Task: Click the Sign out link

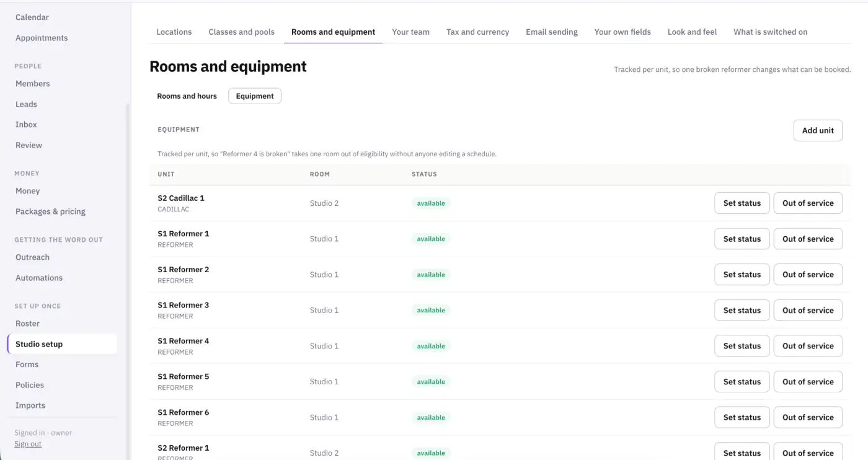Action: coord(28,444)
